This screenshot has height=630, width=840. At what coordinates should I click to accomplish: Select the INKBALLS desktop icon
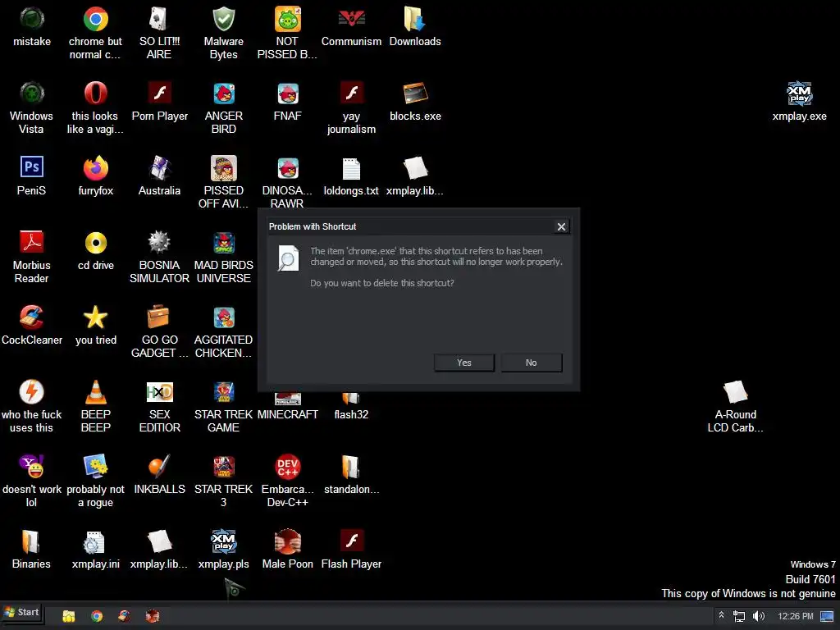click(159, 476)
